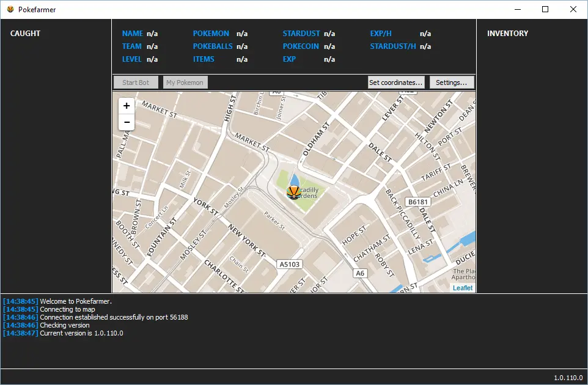
Task: Click the STARDUST/H stat label
Action: (x=393, y=46)
